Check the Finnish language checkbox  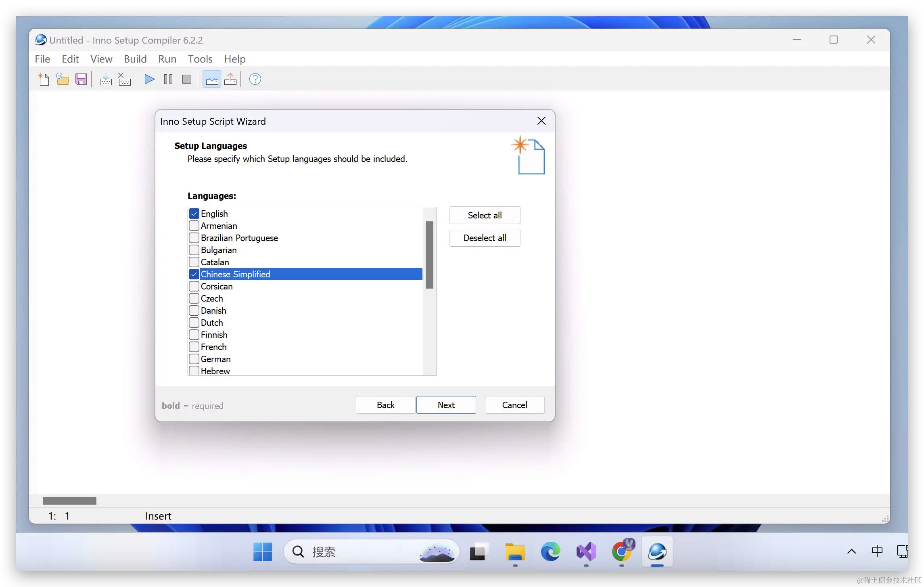click(194, 335)
